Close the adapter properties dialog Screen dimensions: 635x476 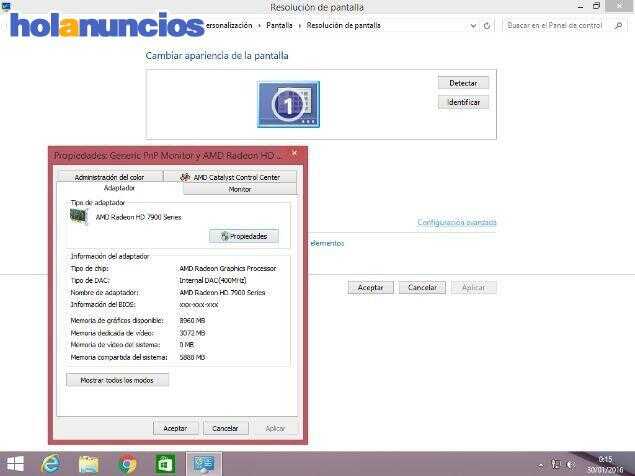294,153
